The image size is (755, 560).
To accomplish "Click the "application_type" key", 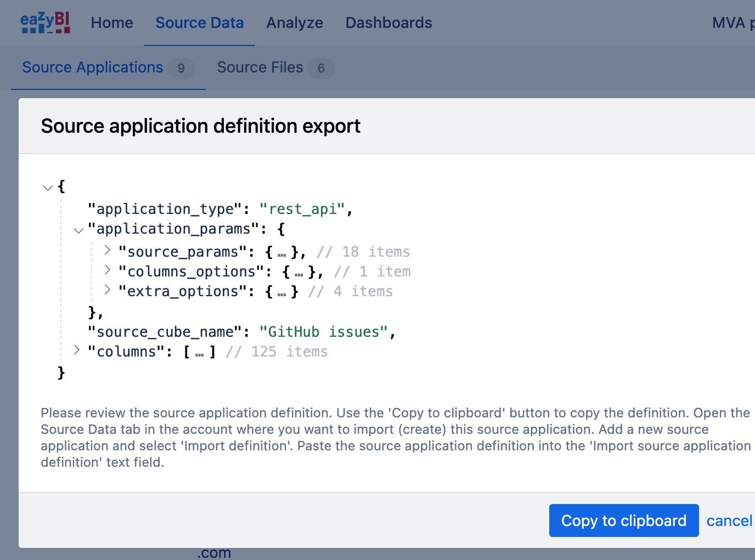I will (165, 209).
